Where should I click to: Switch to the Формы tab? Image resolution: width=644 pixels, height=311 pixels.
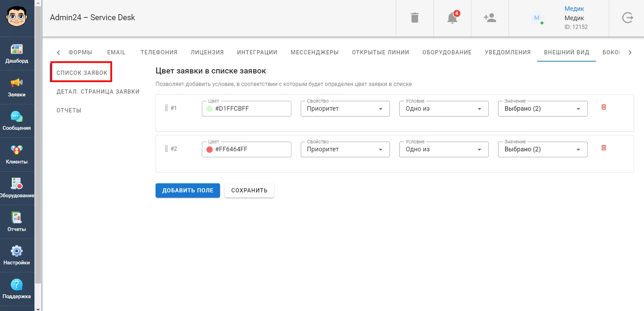(x=80, y=52)
